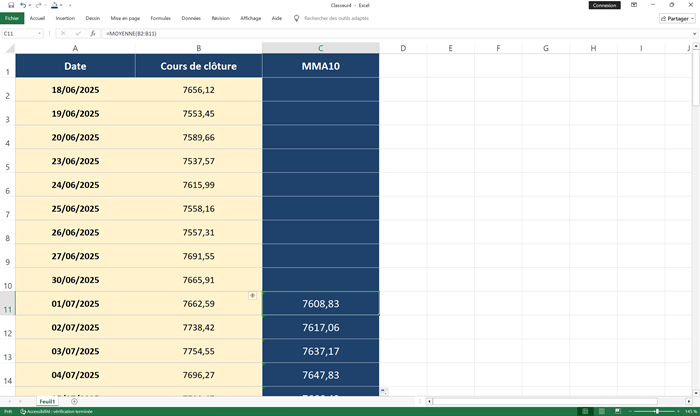
Task: Click column B header
Action: 199,48
